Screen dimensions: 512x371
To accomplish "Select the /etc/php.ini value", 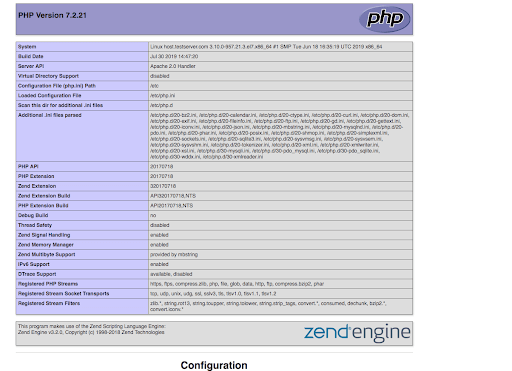I will pos(162,95).
